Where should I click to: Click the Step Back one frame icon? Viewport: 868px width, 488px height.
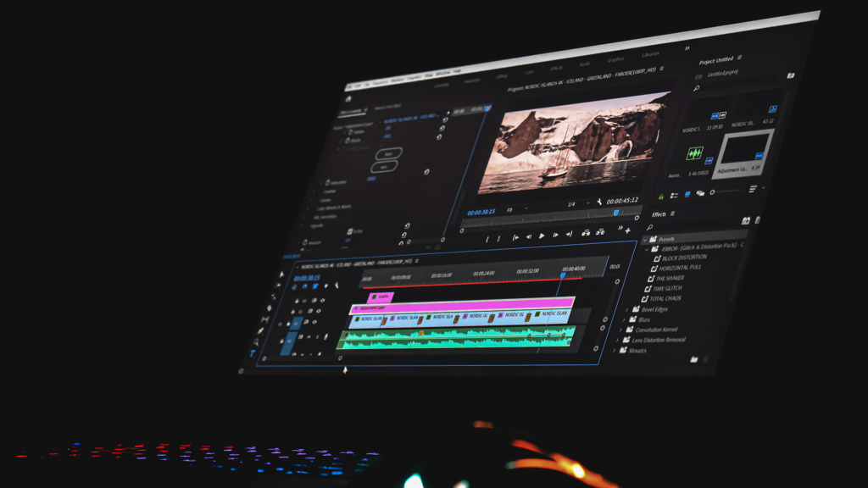[529, 236]
